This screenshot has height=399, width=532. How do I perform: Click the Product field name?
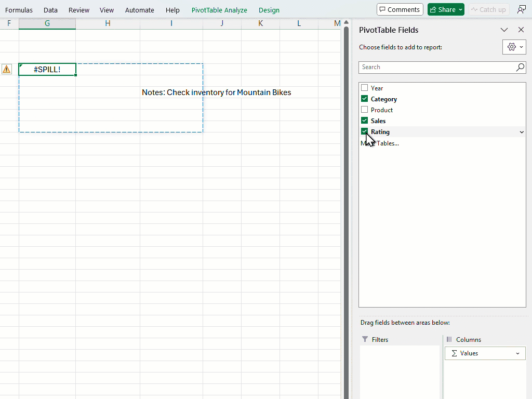[382, 110]
